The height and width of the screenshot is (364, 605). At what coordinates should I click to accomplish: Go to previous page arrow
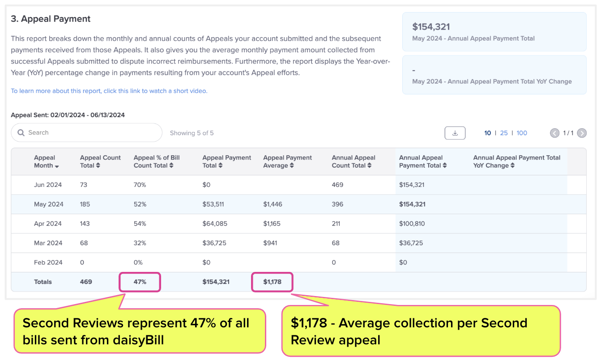pos(555,133)
